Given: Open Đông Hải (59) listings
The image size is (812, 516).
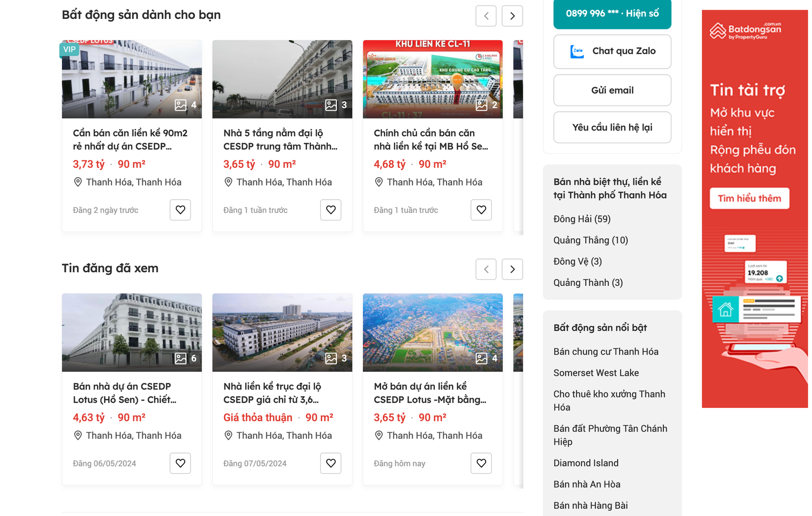Looking at the screenshot, I should coord(582,219).
